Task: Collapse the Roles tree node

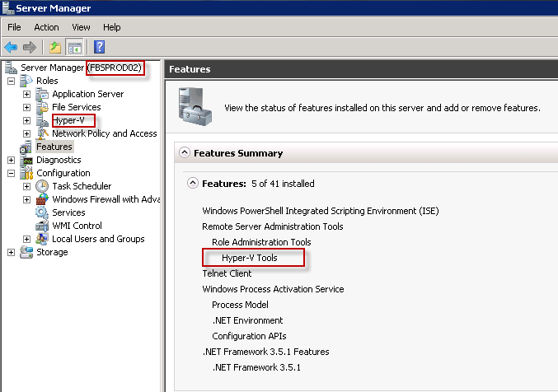Action: [11, 81]
